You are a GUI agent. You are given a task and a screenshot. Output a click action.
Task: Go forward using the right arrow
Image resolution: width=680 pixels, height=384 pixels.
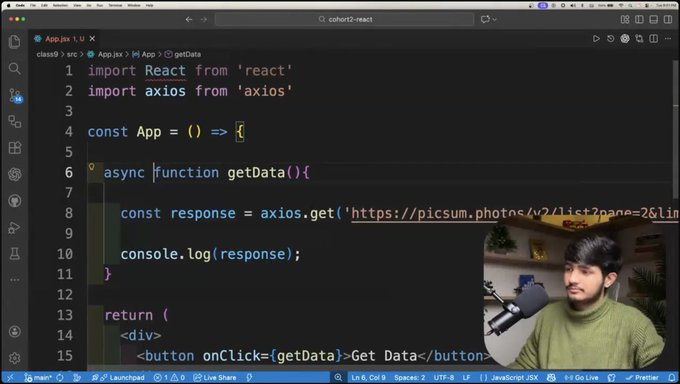click(x=203, y=19)
